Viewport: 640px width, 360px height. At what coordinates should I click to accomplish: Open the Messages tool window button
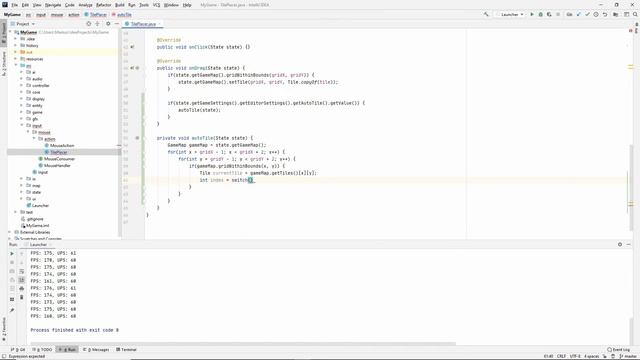coord(96,349)
